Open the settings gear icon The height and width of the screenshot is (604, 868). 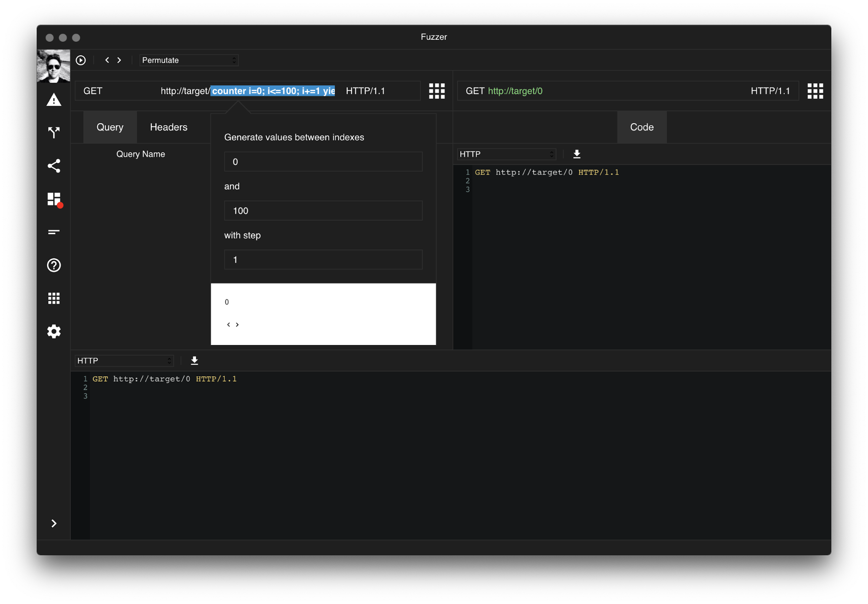(54, 332)
